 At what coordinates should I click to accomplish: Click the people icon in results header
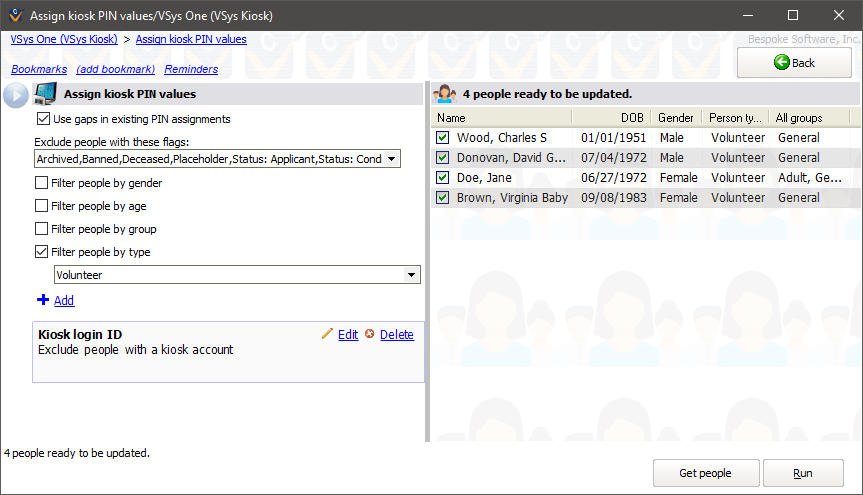(445, 94)
